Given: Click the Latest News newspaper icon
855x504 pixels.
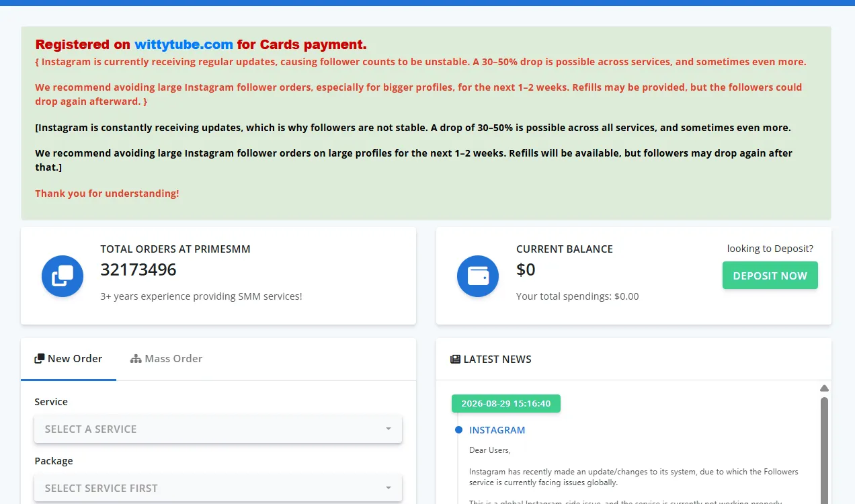Looking at the screenshot, I should coord(455,360).
